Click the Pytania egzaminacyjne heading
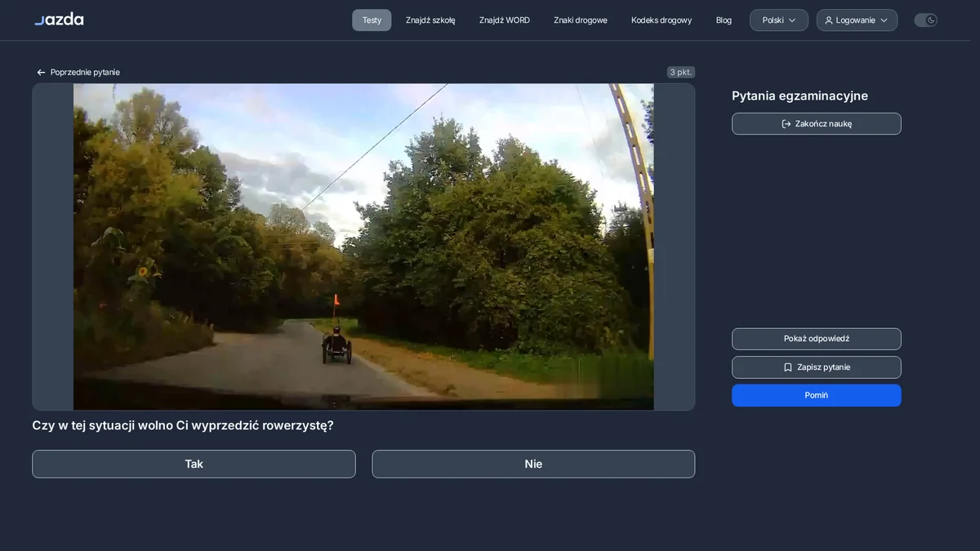Screen dimensions: 980x551 (800, 96)
